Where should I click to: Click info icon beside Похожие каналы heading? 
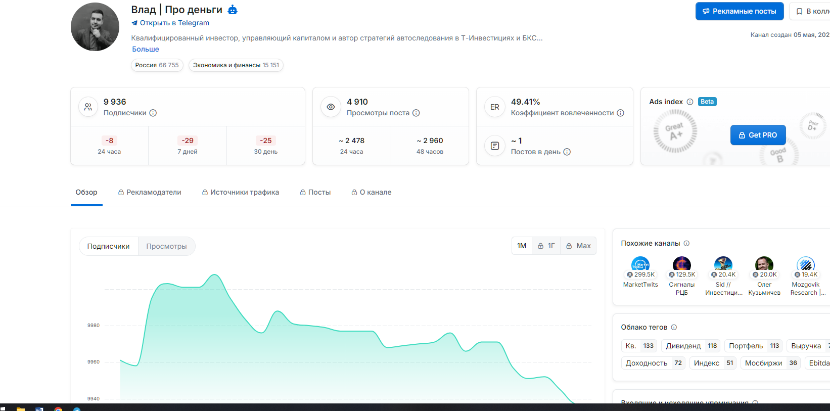coord(687,244)
